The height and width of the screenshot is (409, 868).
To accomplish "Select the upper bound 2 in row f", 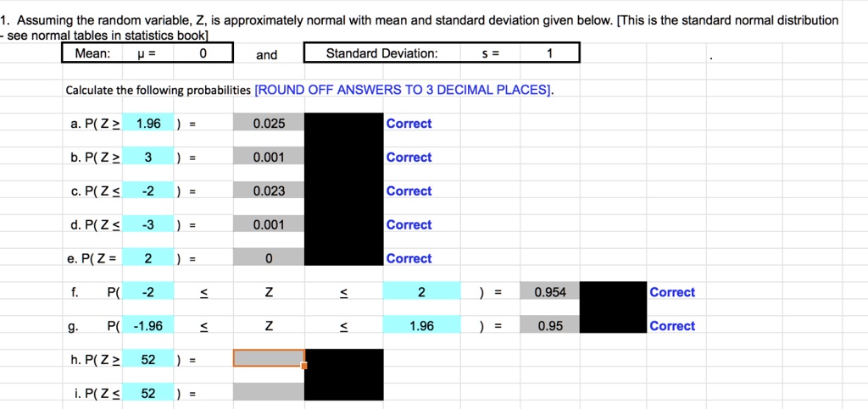I will pyautogui.click(x=421, y=292).
